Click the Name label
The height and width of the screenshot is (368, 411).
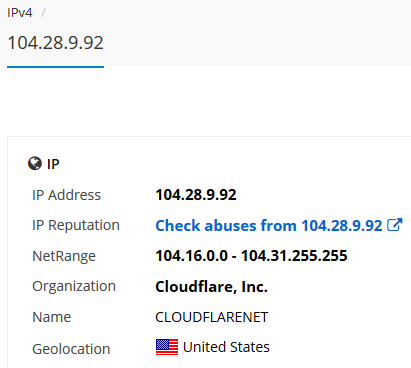pos(52,317)
